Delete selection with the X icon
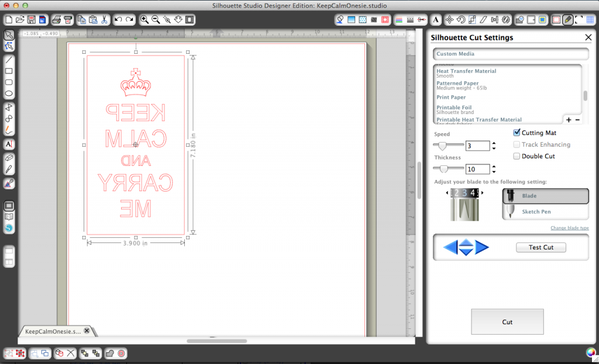Image resolution: width=599 pixels, height=364 pixels. (71, 353)
